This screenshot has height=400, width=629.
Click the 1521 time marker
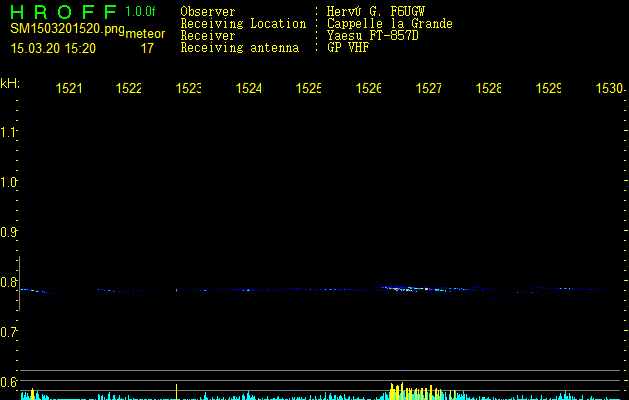tap(69, 88)
